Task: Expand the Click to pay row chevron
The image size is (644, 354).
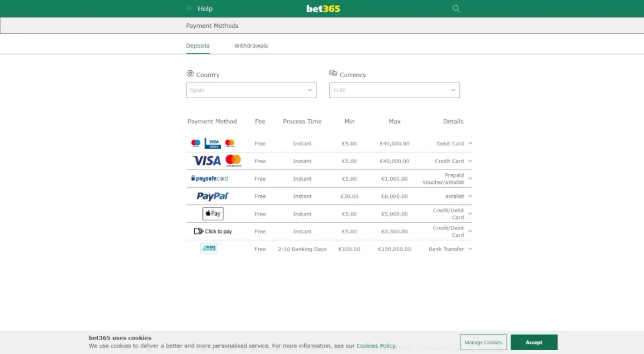Action: [x=470, y=231]
